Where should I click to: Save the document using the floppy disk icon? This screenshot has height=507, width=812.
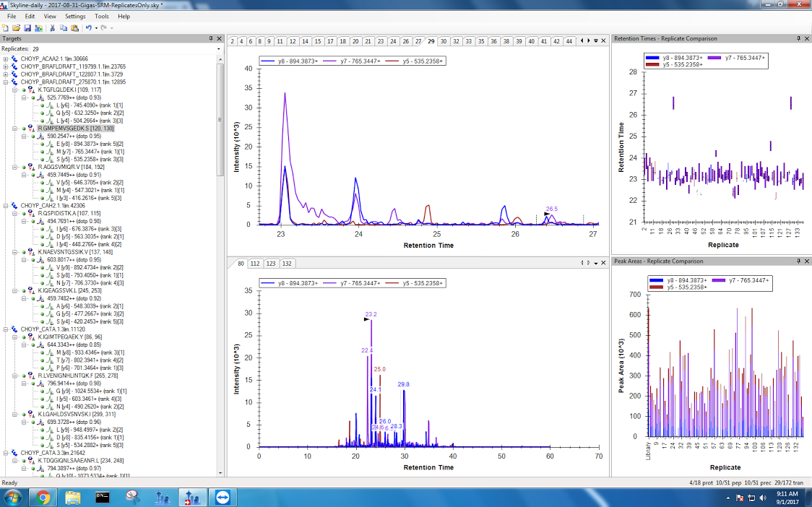pos(26,27)
